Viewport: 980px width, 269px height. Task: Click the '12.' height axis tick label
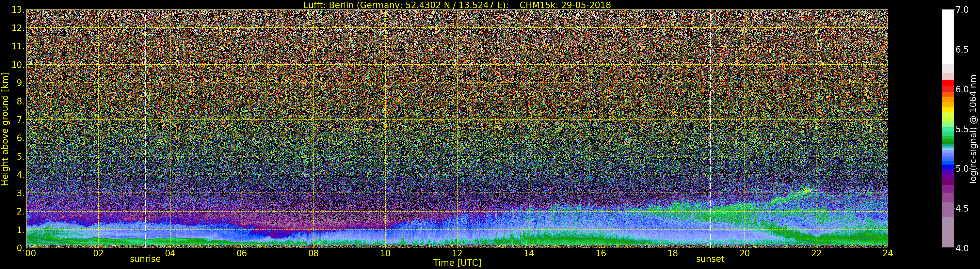click(18, 28)
